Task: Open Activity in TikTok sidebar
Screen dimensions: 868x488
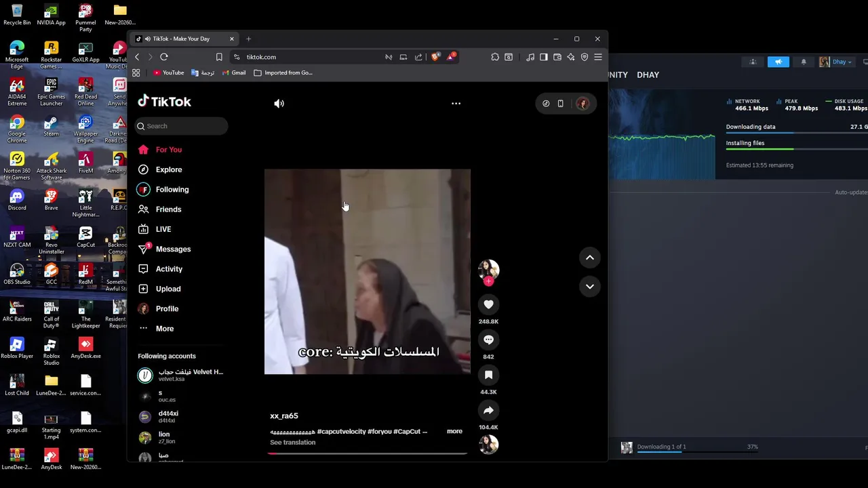Action: pyautogui.click(x=161, y=269)
